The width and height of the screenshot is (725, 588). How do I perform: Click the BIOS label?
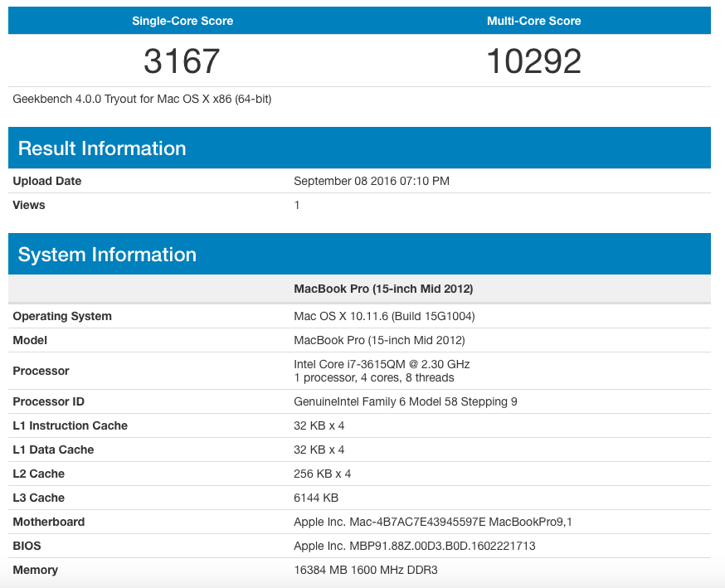coord(27,546)
